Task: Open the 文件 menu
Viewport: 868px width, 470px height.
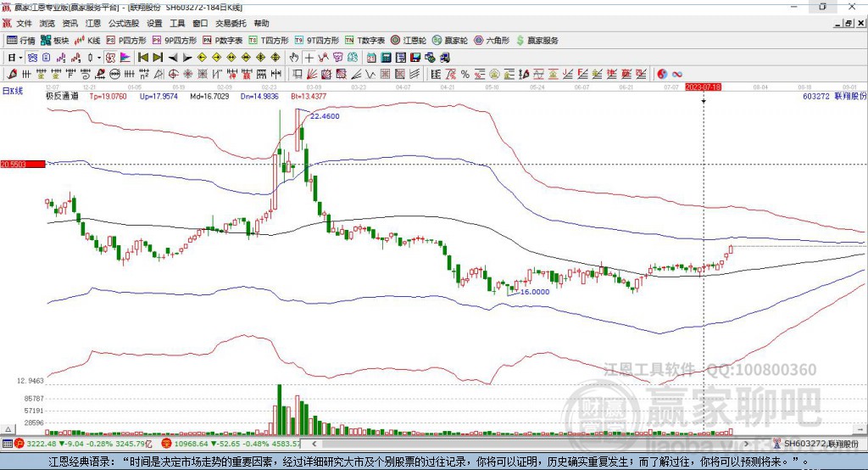Action: pyautogui.click(x=24, y=23)
